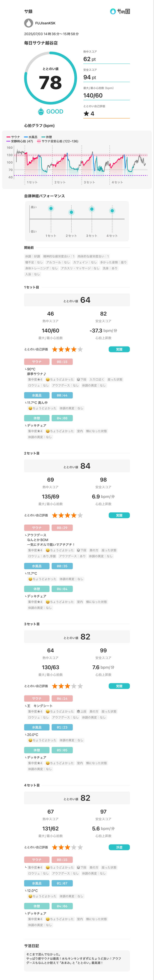
Task: Open the 毎日サウナ越谷店 facility link
Action: tap(41, 43)
